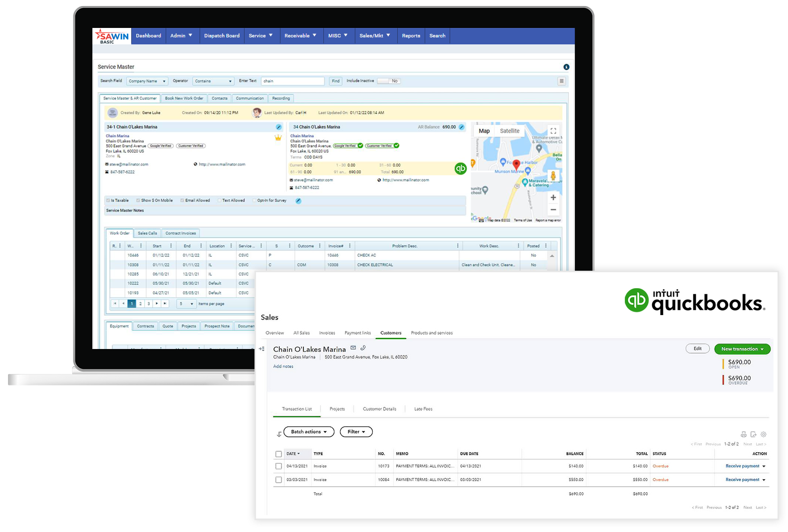Print the QuickBooks transaction list
This screenshot has width=788, height=532.
point(744,434)
